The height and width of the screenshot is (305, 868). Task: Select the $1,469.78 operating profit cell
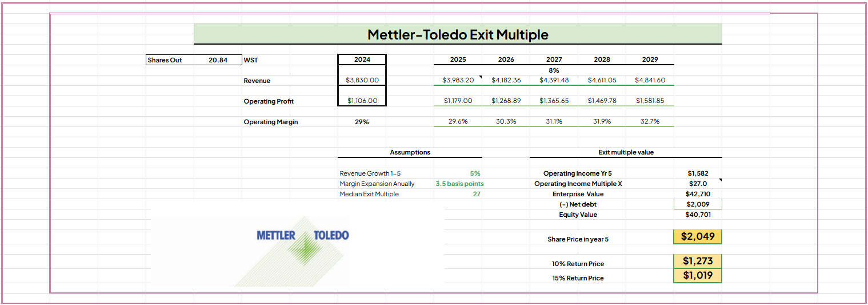click(602, 101)
